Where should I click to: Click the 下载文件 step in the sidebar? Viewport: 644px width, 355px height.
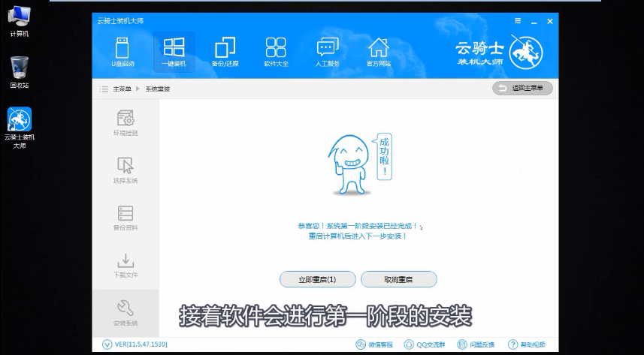(x=125, y=265)
